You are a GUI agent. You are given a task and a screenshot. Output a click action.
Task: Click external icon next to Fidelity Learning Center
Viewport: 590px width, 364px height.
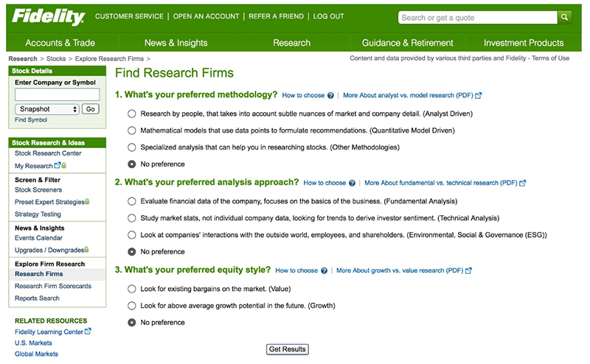click(88, 332)
